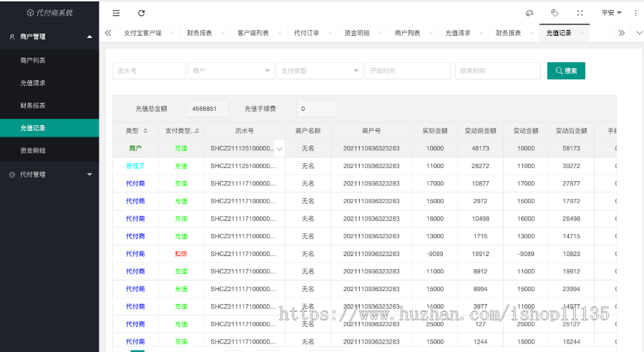Image resolution: width=644 pixels, height=352 pixels.
Task: Enter fullscreen with the expand icon
Action: tap(580, 13)
